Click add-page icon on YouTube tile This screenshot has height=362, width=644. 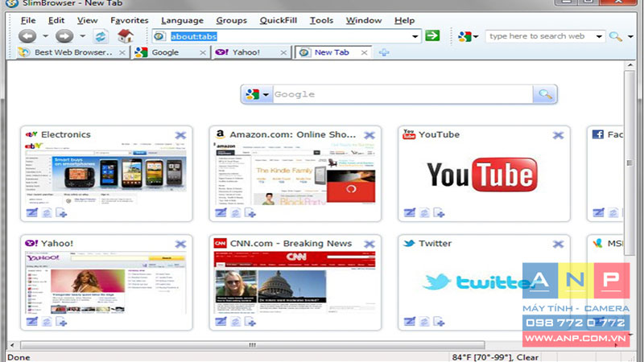(439, 212)
